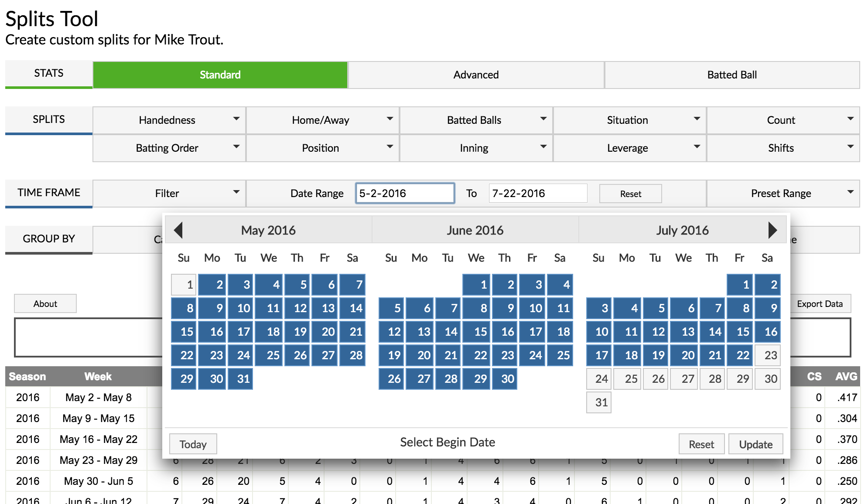Navigate to the next month using the right arrow

coord(773,230)
